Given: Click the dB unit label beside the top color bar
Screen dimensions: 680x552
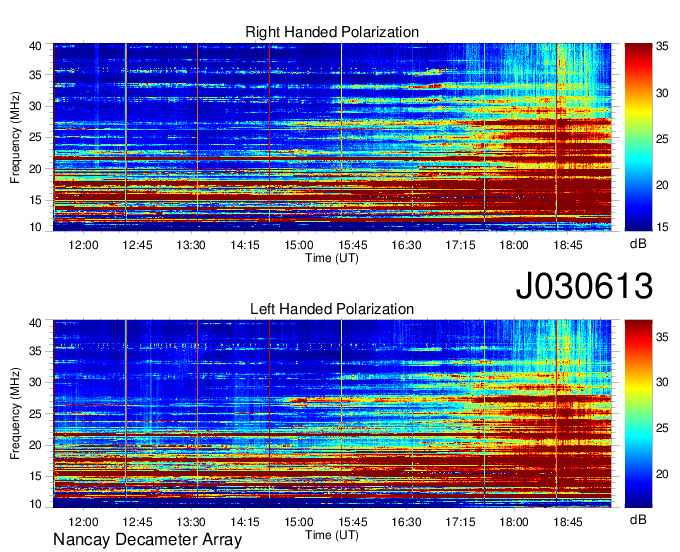Looking at the screenshot, I should (638, 244).
